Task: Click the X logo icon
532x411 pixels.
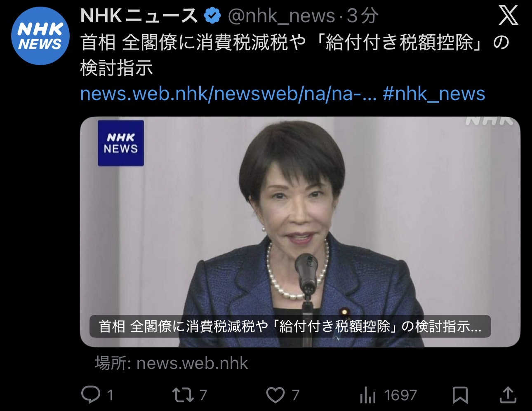Action: pos(508,16)
